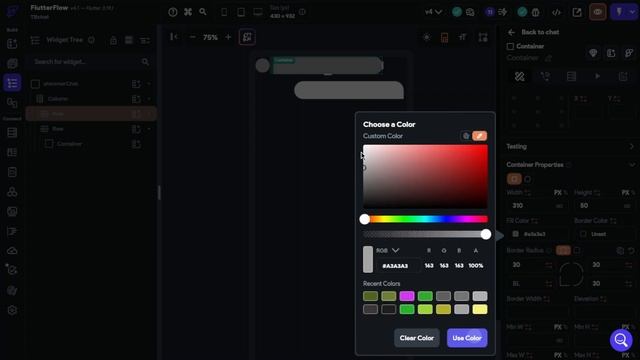Screen dimensions: 640x360
Task: Click the orange preview eye button
Action: [598, 12]
